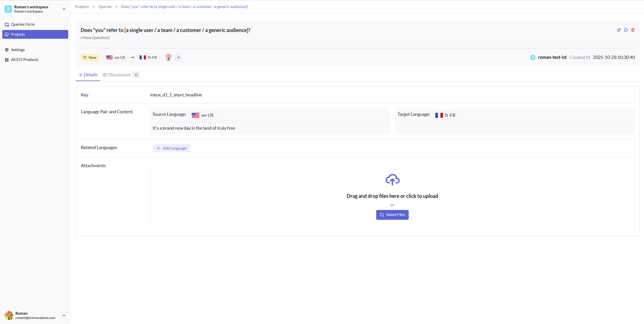Highlight the Projects sidebar item
This screenshot has height=324, width=644.
coord(18,34)
